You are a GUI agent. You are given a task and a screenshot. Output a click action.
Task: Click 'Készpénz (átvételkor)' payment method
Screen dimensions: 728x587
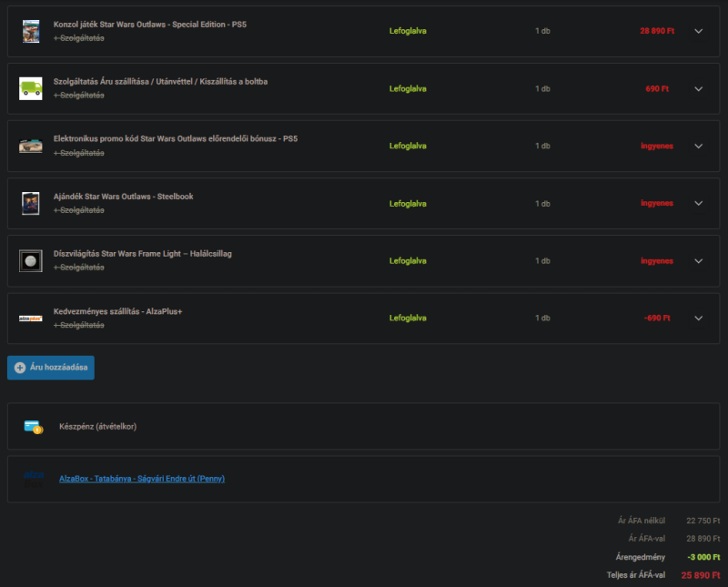pyautogui.click(x=97, y=427)
